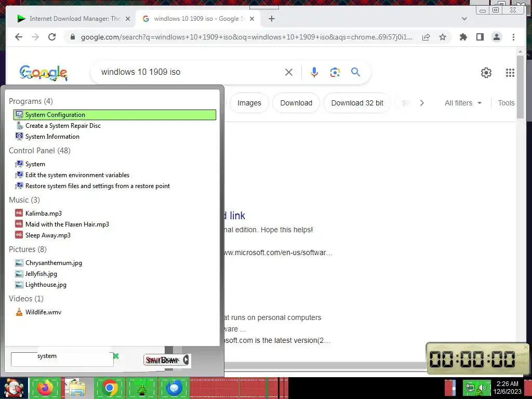Open Maid with the Flaxen Hair.mp3
This screenshot has height=399, width=532.
click(67, 224)
